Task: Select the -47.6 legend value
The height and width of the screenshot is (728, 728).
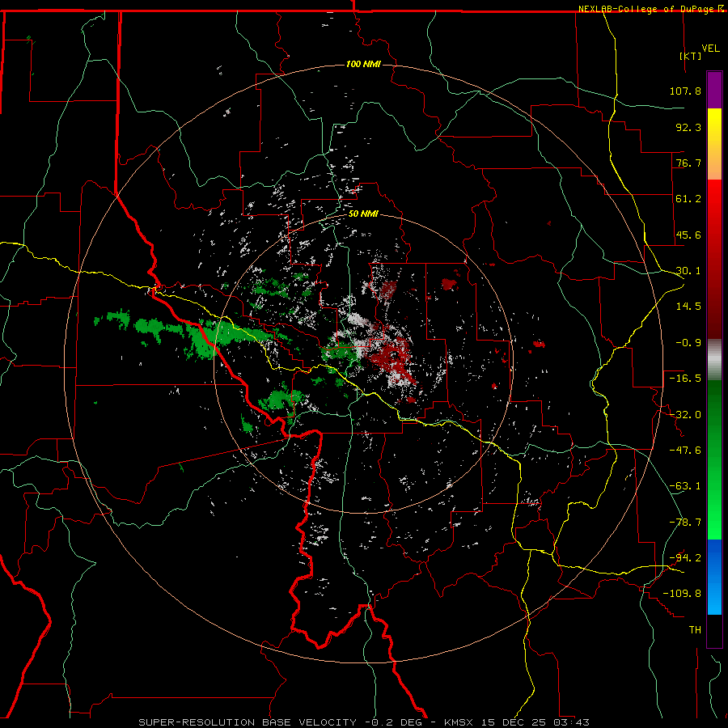Action: point(685,451)
